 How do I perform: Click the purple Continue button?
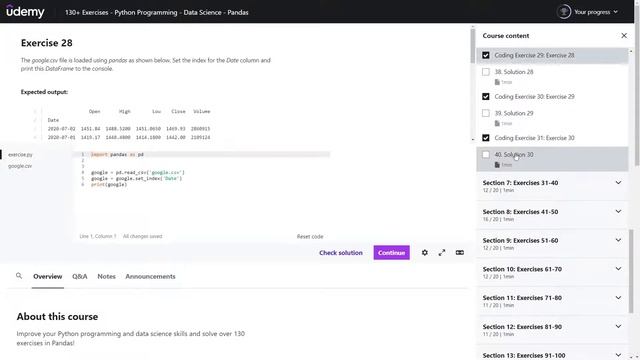coord(391,253)
